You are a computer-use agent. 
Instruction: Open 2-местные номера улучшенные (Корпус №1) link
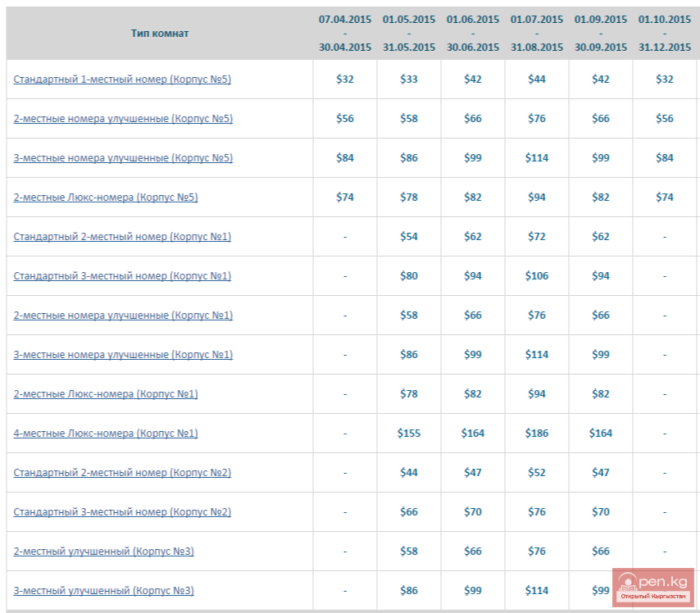123,316
